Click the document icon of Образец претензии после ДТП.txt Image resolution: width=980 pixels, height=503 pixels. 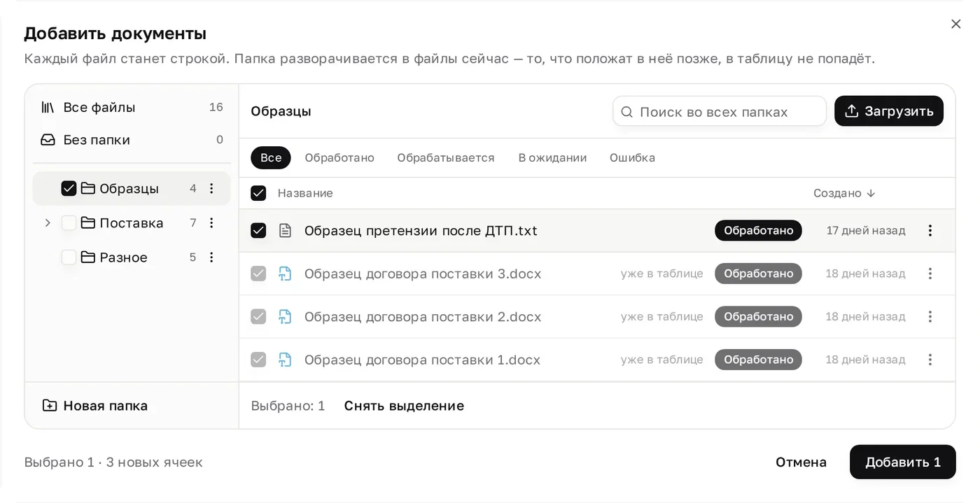pos(285,230)
